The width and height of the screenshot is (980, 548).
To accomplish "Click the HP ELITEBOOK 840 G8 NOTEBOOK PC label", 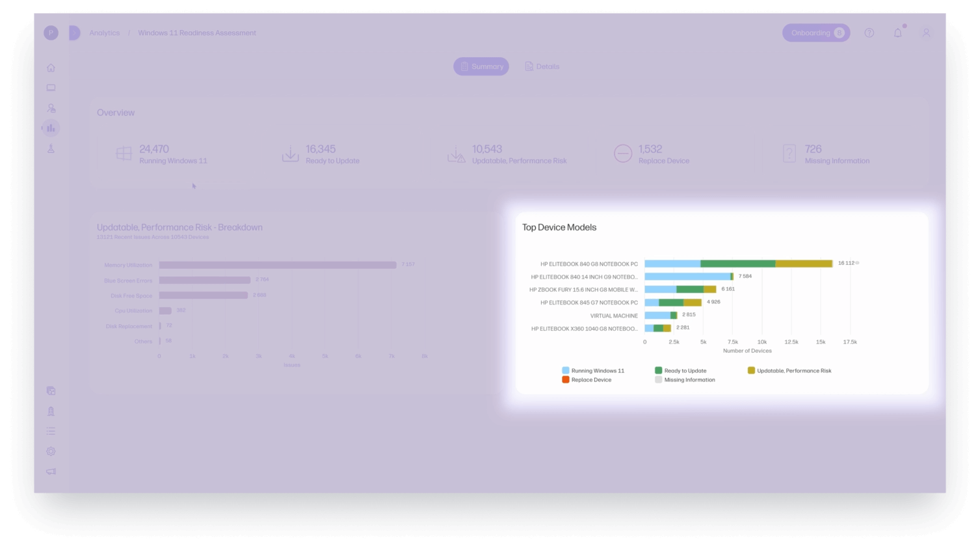I will 589,264.
